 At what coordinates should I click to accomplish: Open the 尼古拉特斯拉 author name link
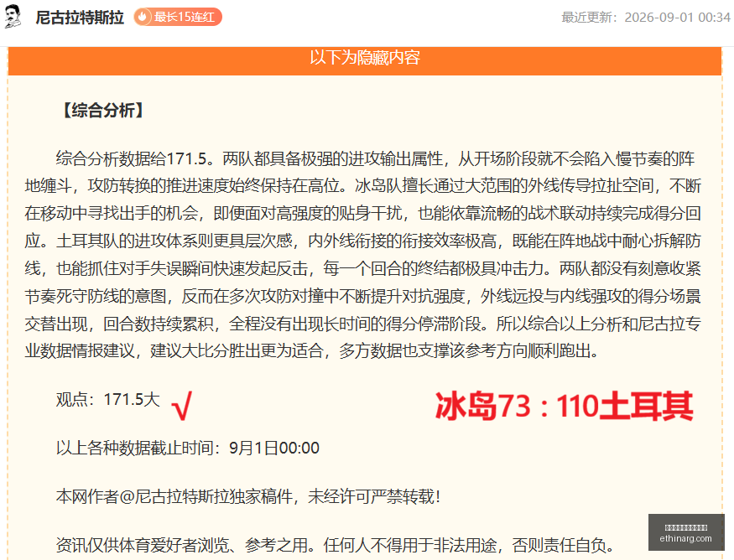pyautogui.click(x=80, y=18)
